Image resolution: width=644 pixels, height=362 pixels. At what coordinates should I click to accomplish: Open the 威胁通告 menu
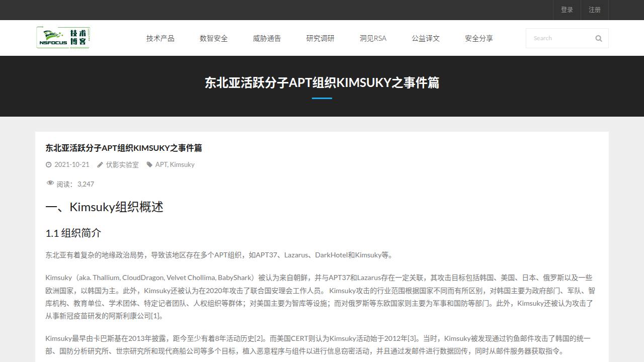[x=267, y=38]
